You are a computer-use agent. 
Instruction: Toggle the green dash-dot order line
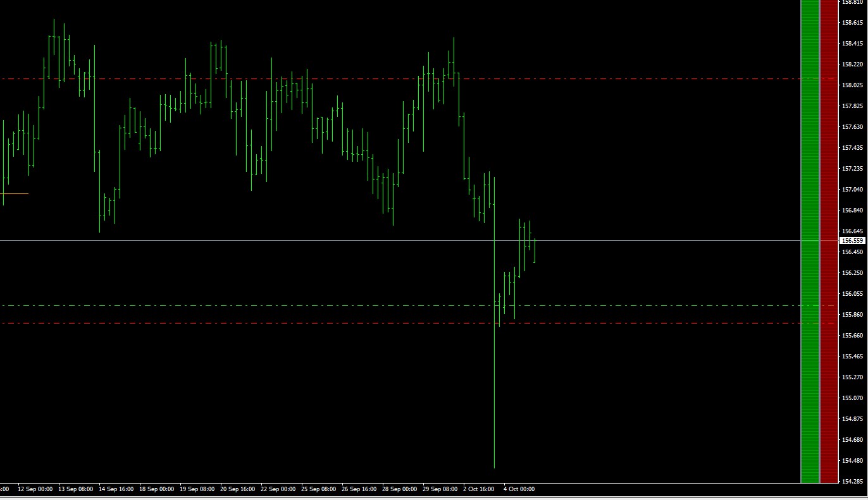click(x=380, y=305)
